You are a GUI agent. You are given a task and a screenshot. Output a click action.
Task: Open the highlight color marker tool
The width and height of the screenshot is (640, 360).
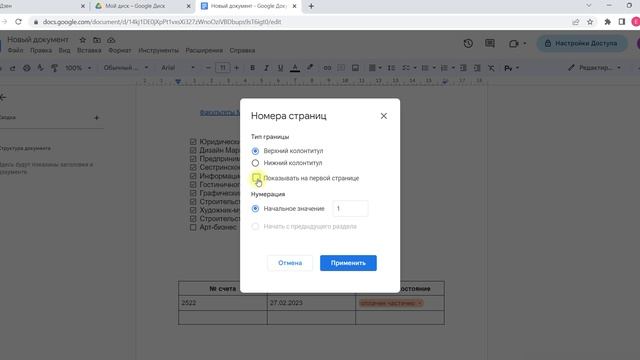point(310,68)
